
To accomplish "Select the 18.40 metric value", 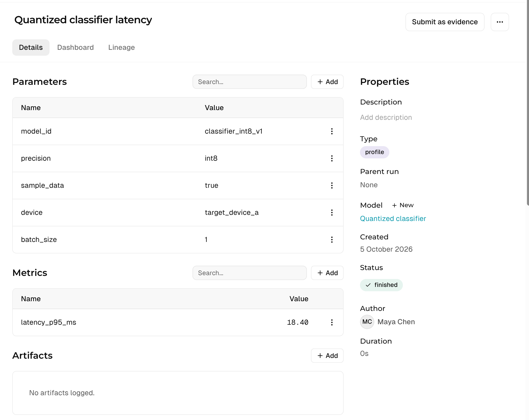I will click(x=298, y=322).
